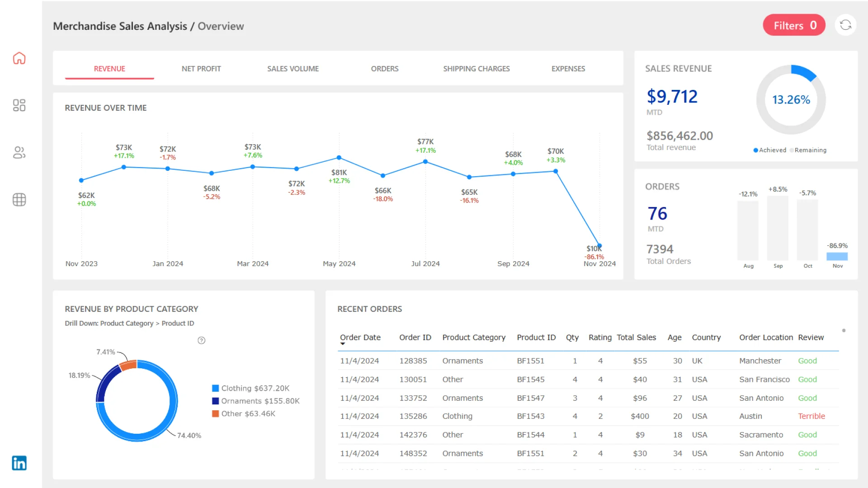Select the Sep bar in Orders chart
The image size is (868, 488).
(778, 228)
